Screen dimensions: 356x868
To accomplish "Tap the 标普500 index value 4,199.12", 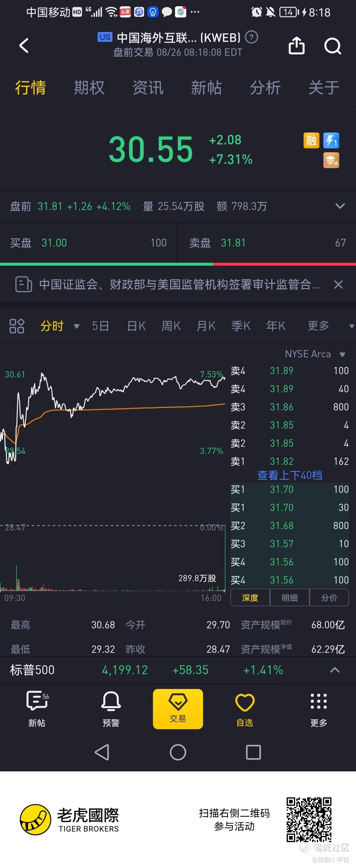I will pyautogui.click(x=125, y=670).
